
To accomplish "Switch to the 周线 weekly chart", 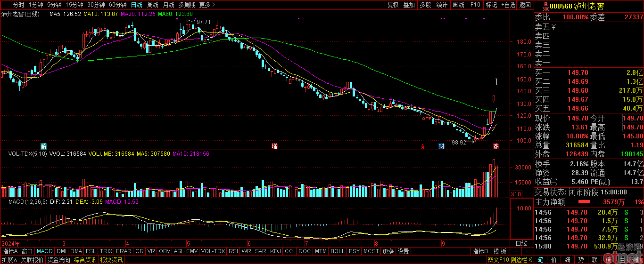I will pos(153,5).
